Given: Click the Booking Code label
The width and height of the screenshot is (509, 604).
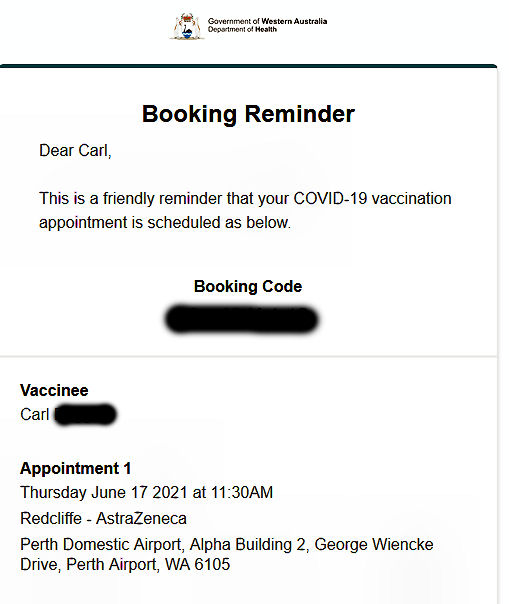Looking at the screenshot, I should click(248, 287).
